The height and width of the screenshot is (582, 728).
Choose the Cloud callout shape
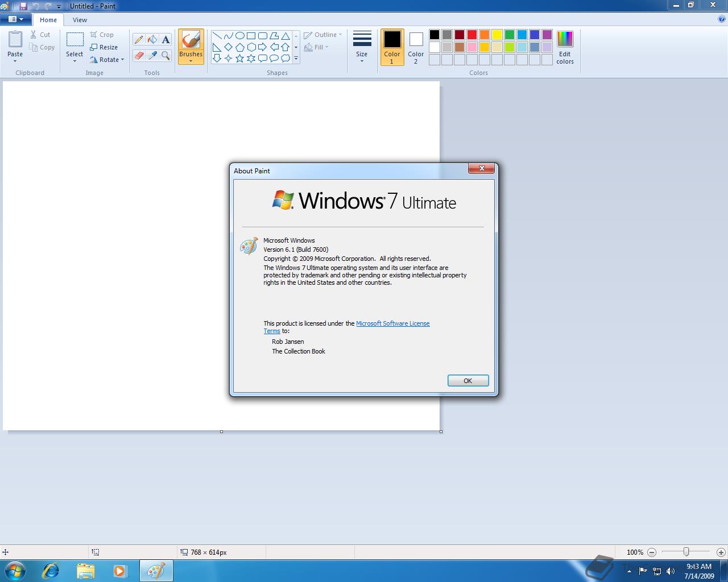286,58
